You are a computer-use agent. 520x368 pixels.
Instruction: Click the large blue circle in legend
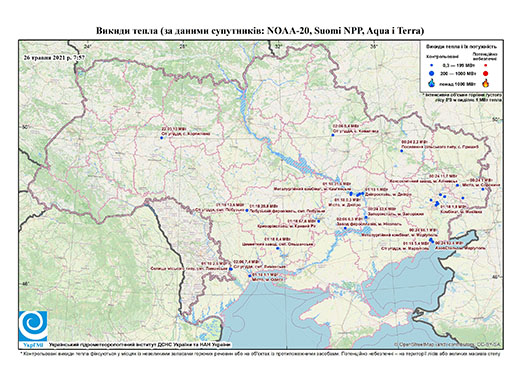(x=432, y=73)
